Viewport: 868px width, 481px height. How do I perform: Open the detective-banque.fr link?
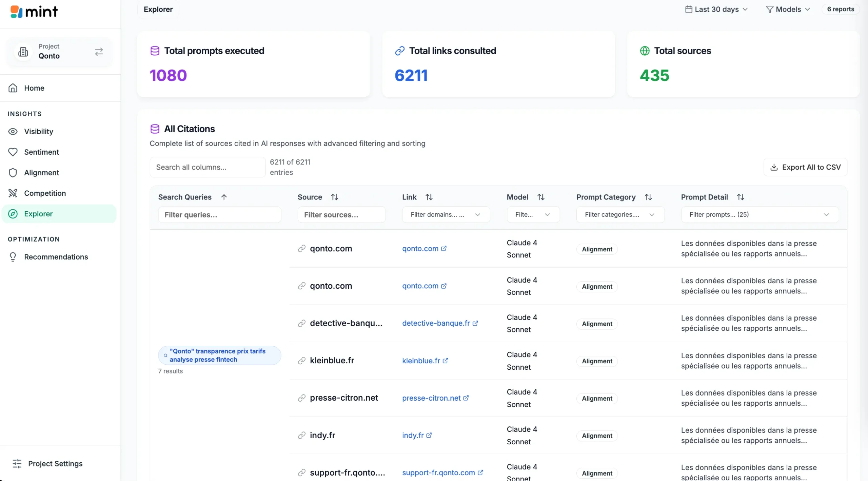[x=436, y=323]
